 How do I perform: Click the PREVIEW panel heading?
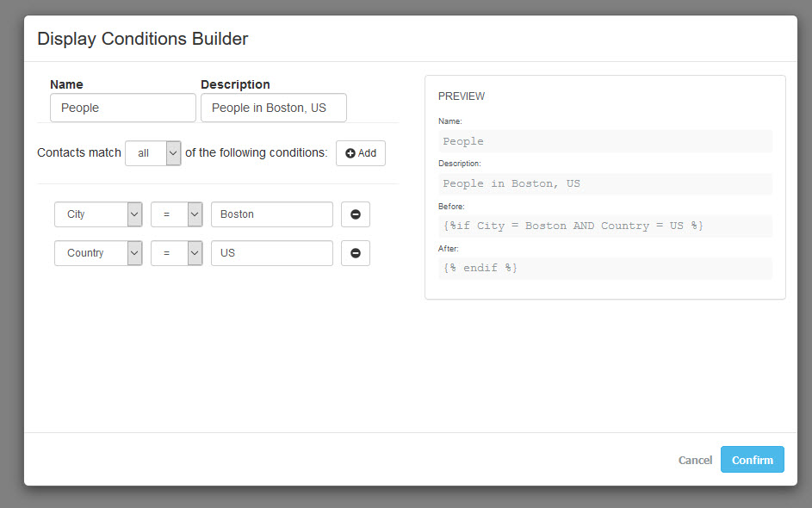(x=462, y=96)
